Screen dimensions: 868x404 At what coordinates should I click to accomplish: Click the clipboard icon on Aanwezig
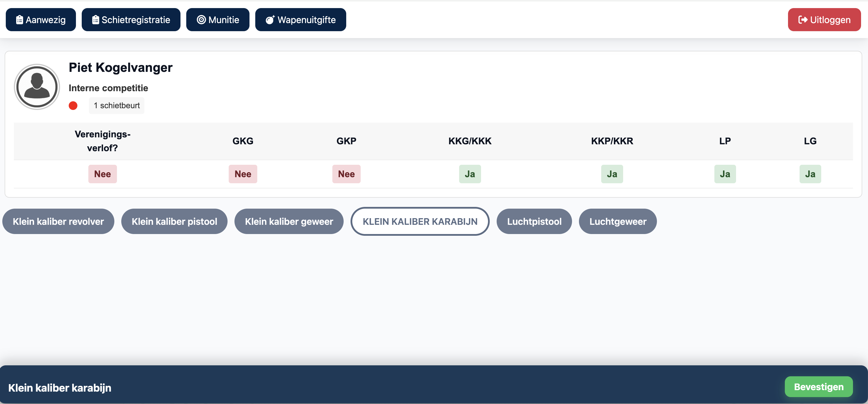pos(20,20)
